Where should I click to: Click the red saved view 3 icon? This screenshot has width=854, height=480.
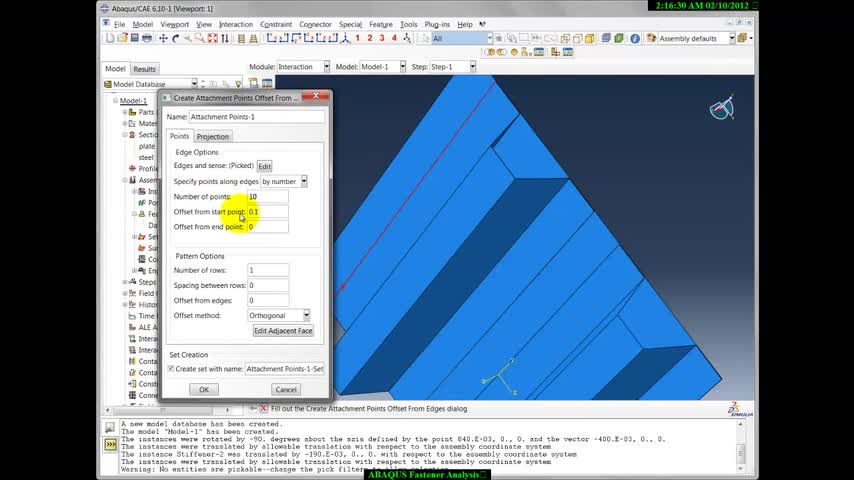382,38
